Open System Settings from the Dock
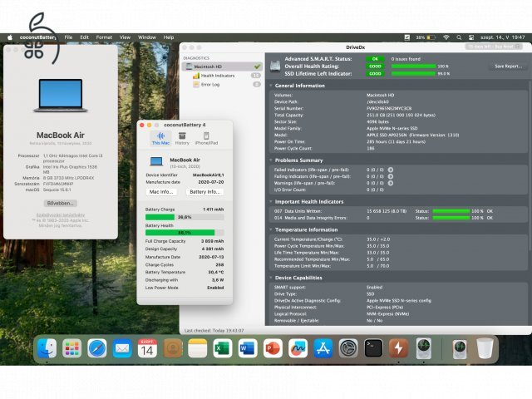The image size is (532, 399). pos(348,348)
